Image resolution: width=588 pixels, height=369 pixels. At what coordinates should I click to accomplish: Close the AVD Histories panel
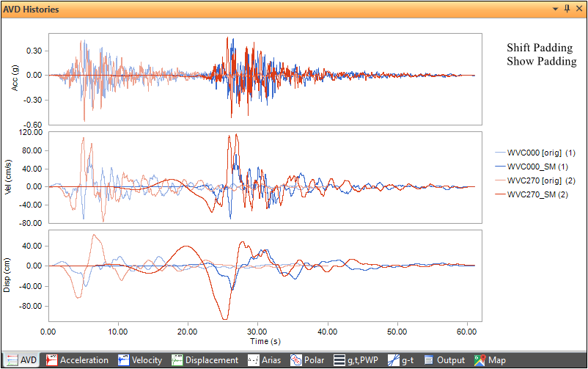point(578,10)
